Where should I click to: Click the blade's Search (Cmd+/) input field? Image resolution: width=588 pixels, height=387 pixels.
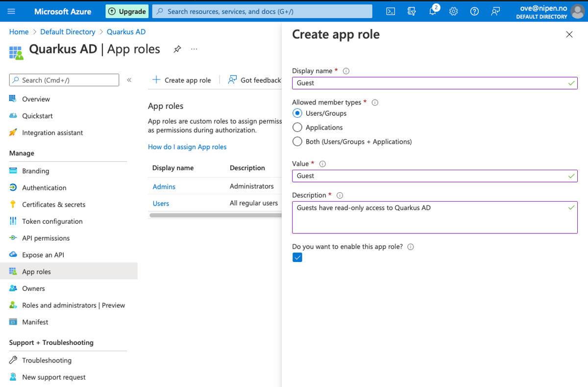pos(64,79)
